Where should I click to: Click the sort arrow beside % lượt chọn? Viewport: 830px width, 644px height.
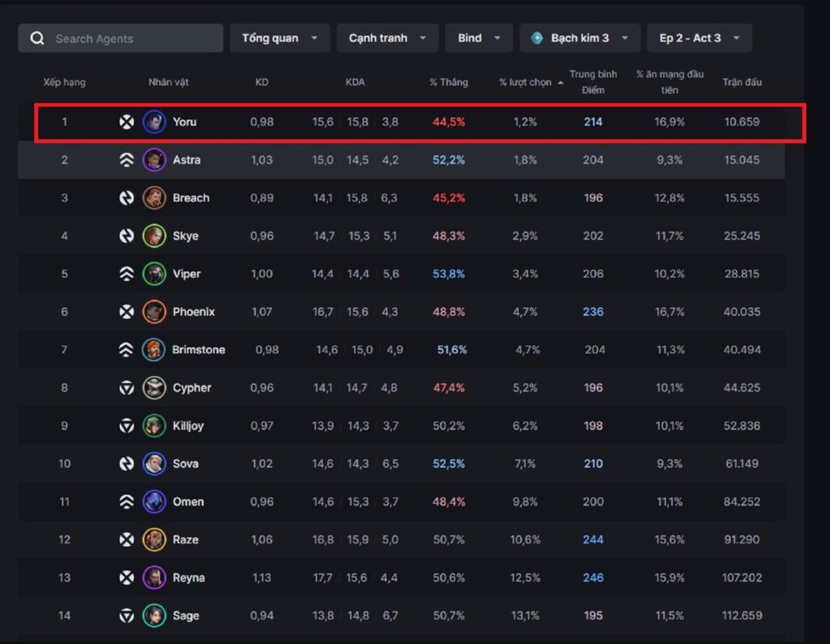(560, 83)
